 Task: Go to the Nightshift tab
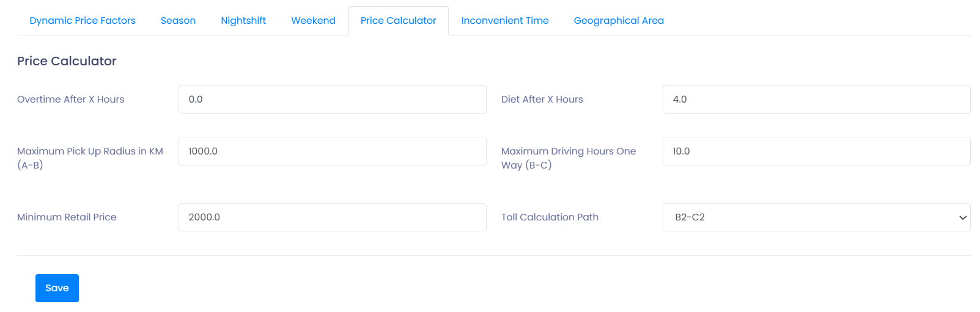[x=243, y=21]
